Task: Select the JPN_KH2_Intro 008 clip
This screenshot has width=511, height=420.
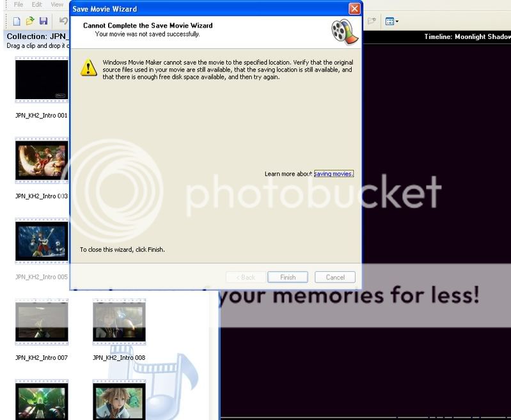Action: click(x=119, y=322)
